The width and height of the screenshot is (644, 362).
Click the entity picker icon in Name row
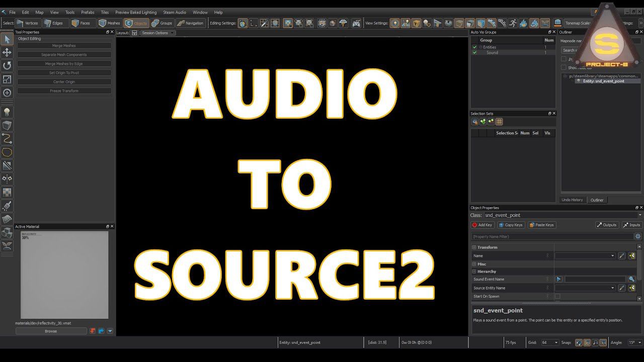(x=632, y=256)
